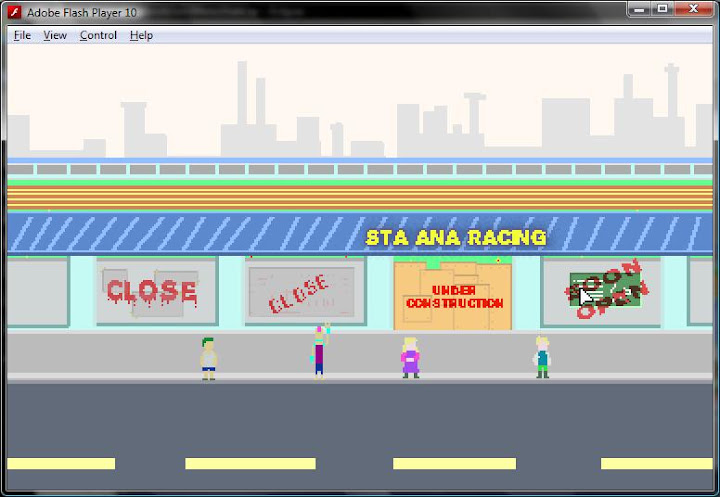Viewport: 720px width, 497px height.
Task: Click the STA ANA RACING sign
Action: pyautogui.click(x=456, y=237)
